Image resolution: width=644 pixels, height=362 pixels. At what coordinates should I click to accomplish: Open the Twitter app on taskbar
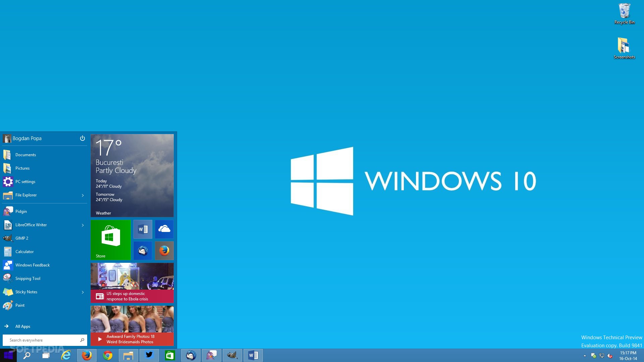tap(149, 355)
